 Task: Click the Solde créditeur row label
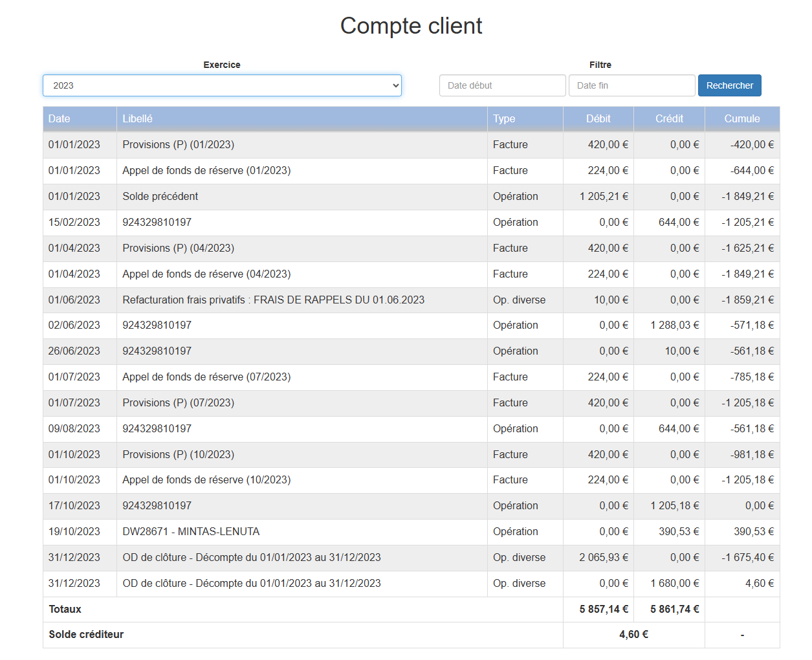86,634
